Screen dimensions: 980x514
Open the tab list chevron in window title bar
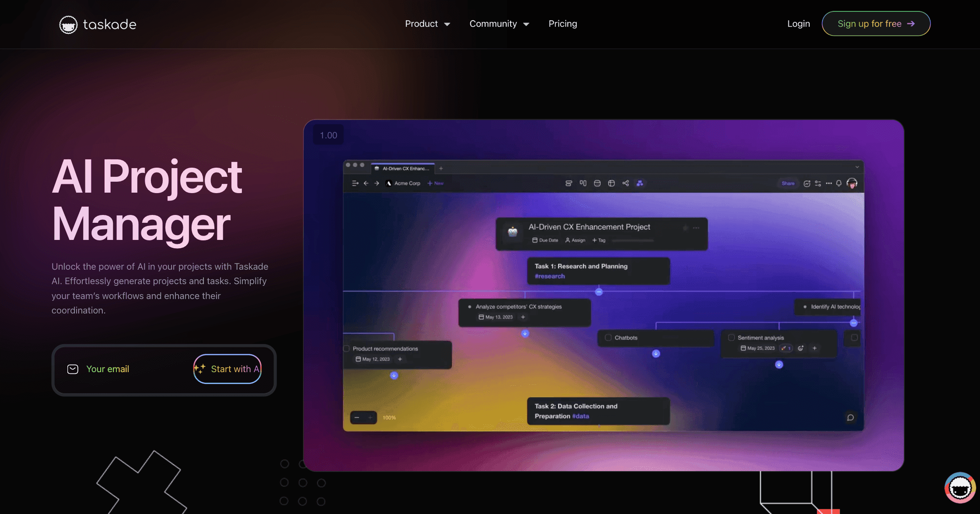click(x=857, y=167)
